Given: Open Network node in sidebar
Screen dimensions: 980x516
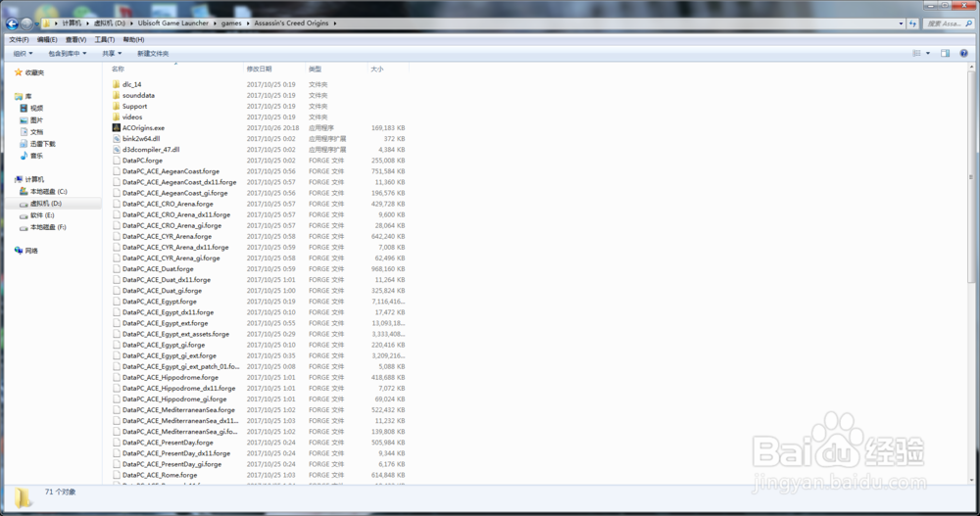Looking at the screenshot, I should pyautogui.click(x=26, y=251).
